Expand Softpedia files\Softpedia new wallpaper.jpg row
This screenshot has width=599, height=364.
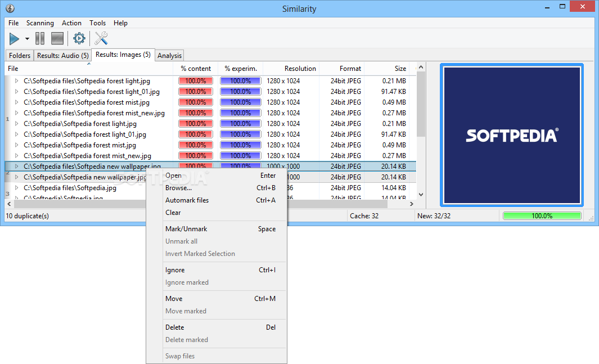(16, 167)
